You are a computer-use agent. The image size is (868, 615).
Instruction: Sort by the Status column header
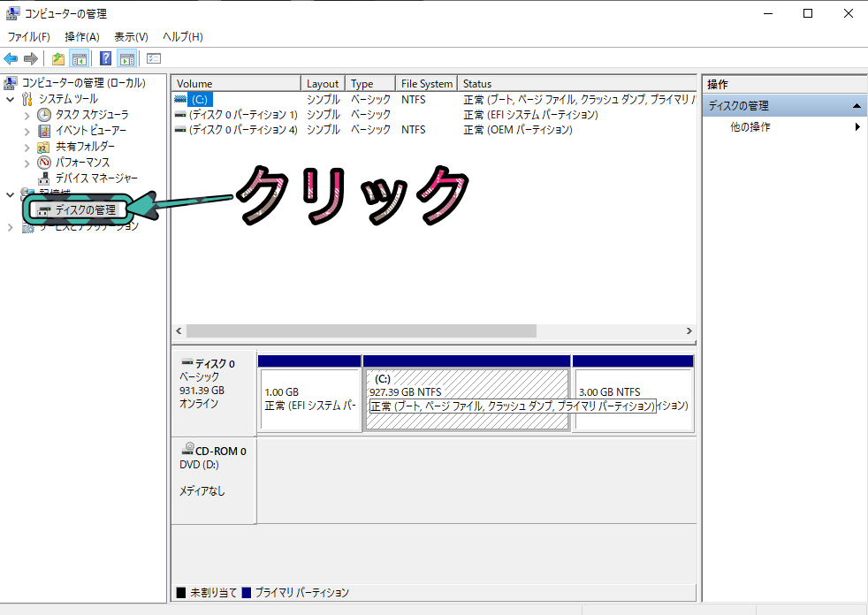(x=577, y=84)
